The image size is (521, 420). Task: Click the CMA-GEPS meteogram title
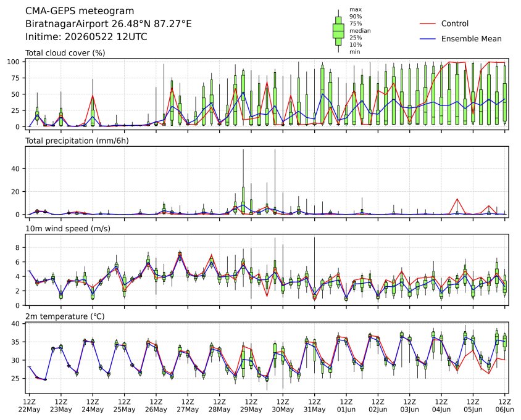tap(80, 11)
